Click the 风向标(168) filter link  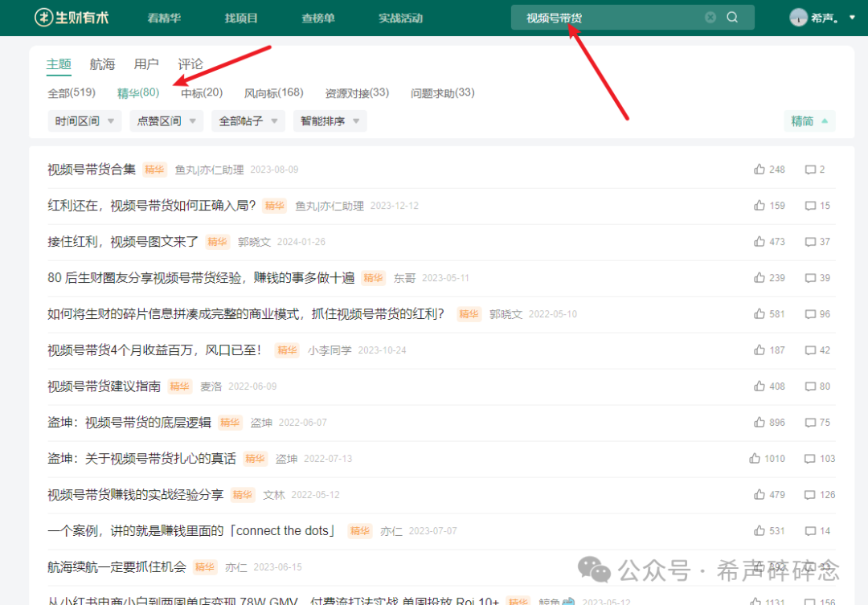coord(273,92)
